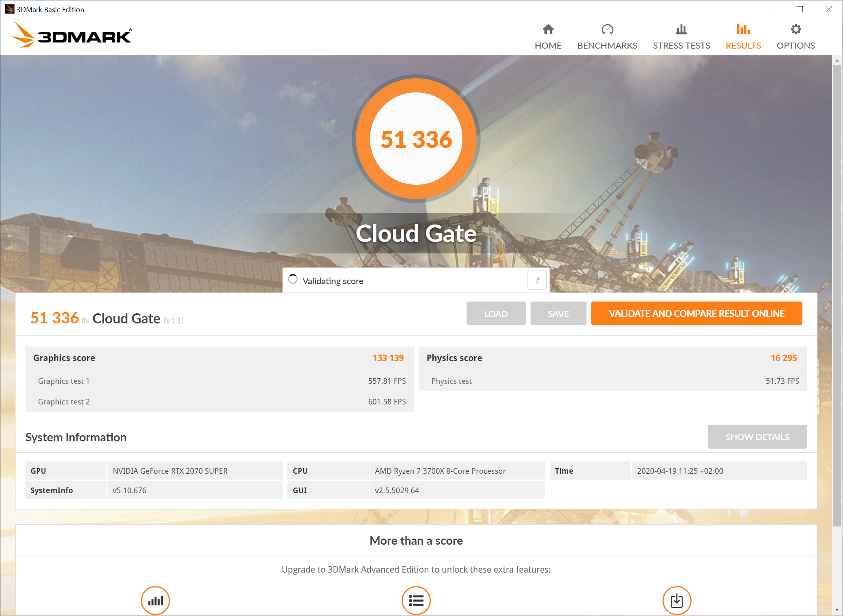Open Options via the gear icon
Screen dimensions: 843x616
[796, 29]
